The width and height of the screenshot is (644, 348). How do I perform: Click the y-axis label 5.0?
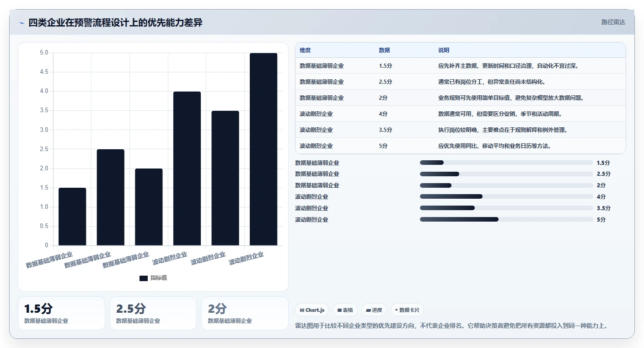pos(44,53)
